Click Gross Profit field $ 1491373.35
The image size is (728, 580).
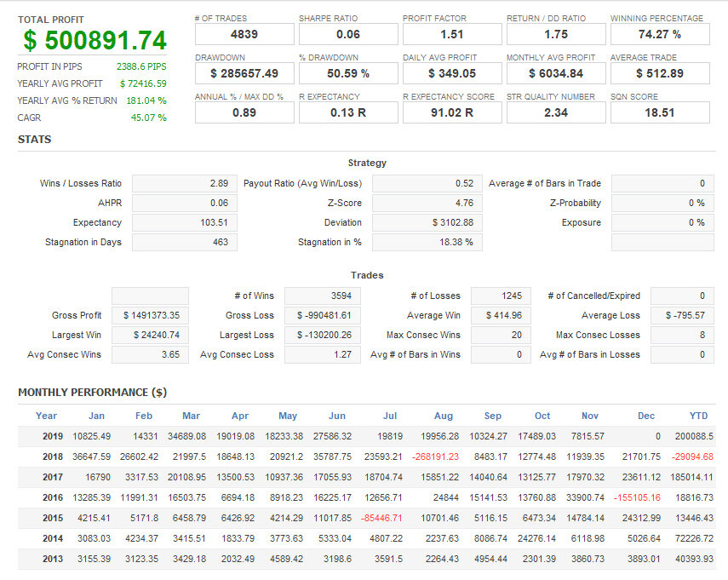[151, 315]
